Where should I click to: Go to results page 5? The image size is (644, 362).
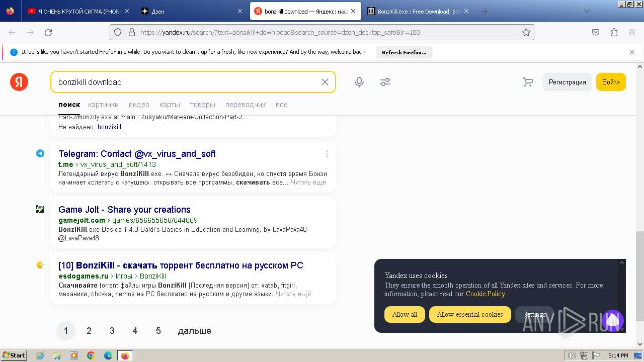tap(158, 331)
